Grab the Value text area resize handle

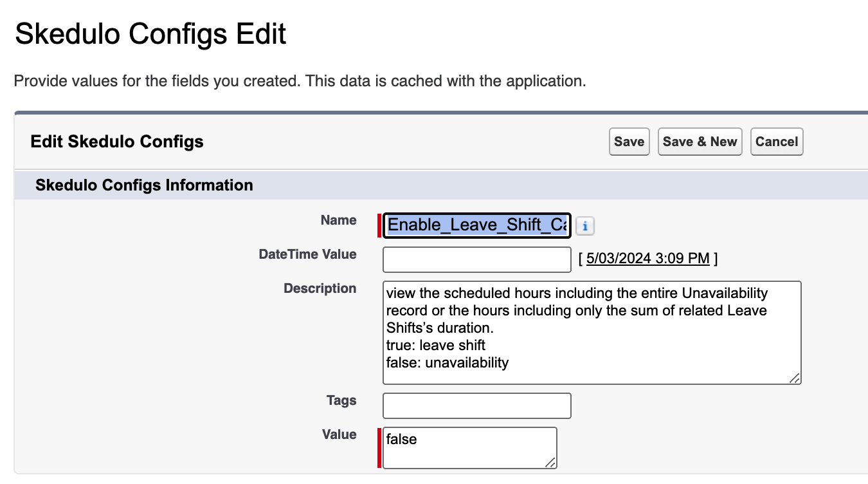coord(550,462)
